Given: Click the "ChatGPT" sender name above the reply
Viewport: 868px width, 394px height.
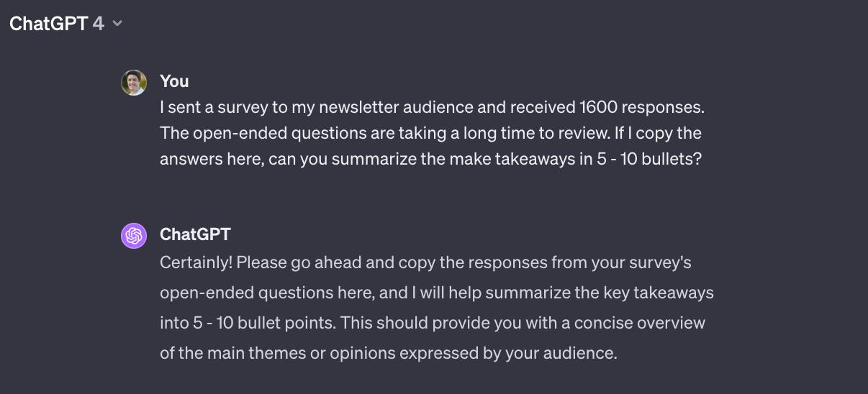Looking at the screenshot, I should [x=195, y=234].
